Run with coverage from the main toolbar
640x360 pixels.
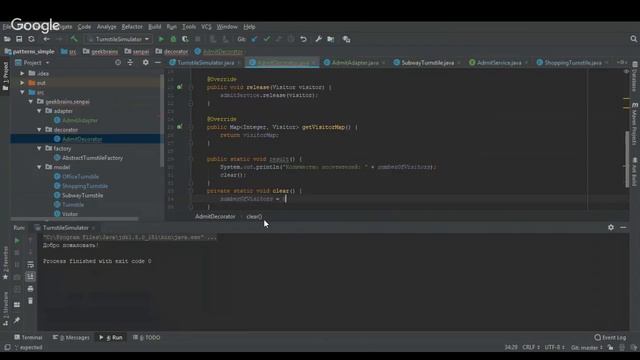tap(185, 39)
